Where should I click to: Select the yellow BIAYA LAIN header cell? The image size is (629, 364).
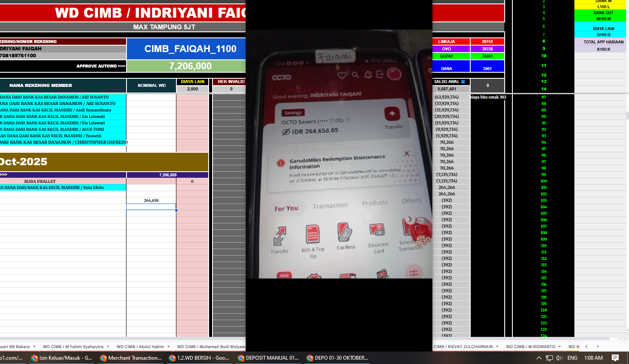192,81
